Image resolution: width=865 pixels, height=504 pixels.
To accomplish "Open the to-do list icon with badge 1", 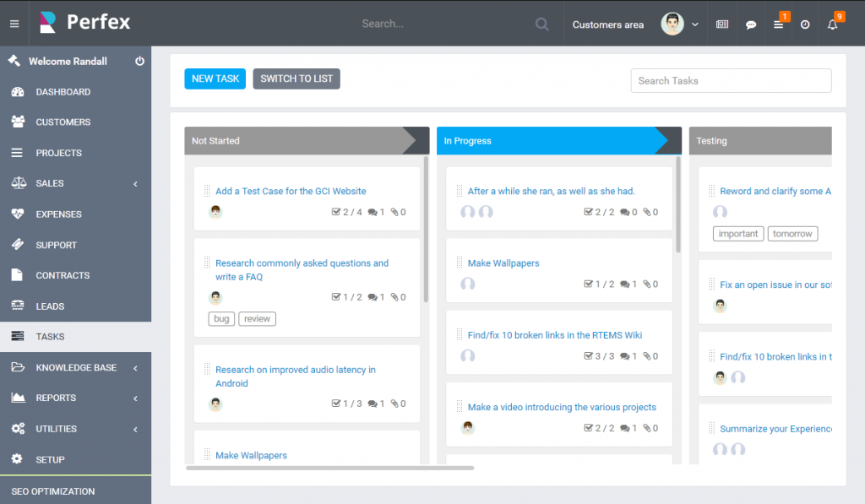I will point(778,24).
